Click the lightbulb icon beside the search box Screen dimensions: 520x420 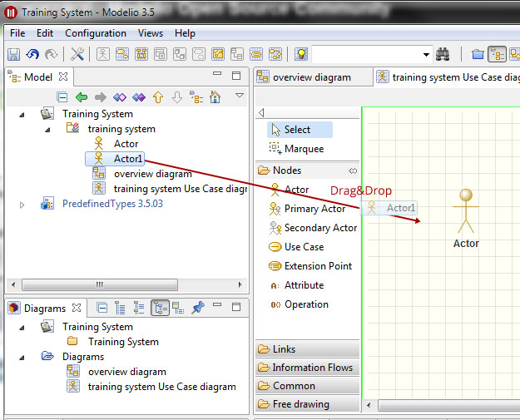[x=301, y=54]
